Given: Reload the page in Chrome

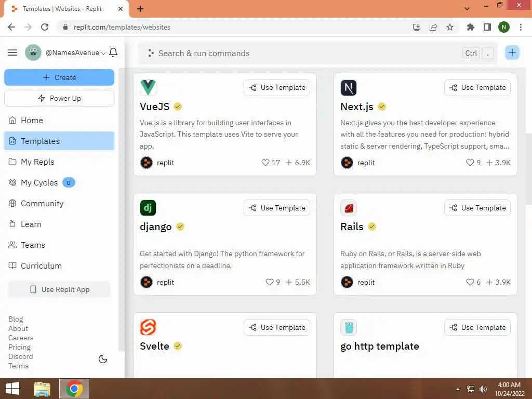Looking at the screenshot, I should pos(45,27).
